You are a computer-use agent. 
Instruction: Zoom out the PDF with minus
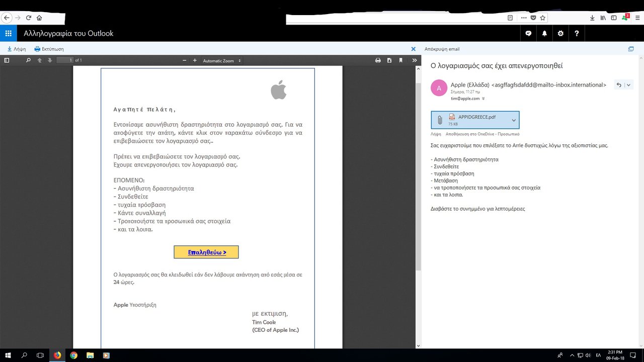coord(185,60)
